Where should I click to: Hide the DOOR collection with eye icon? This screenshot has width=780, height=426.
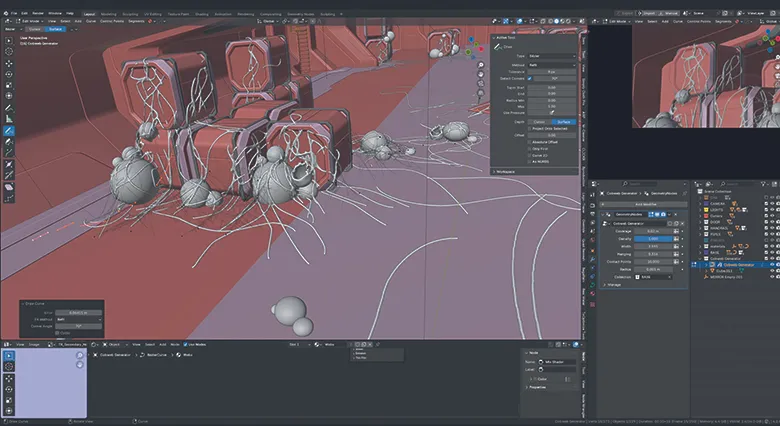[772, 222]
